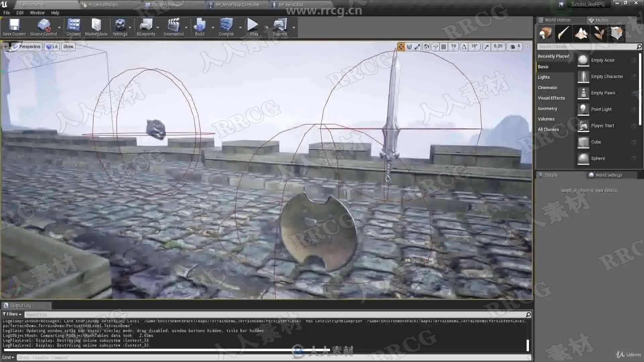
Task: Open camera speed dropdown showing 4
Action: point(515,47)
